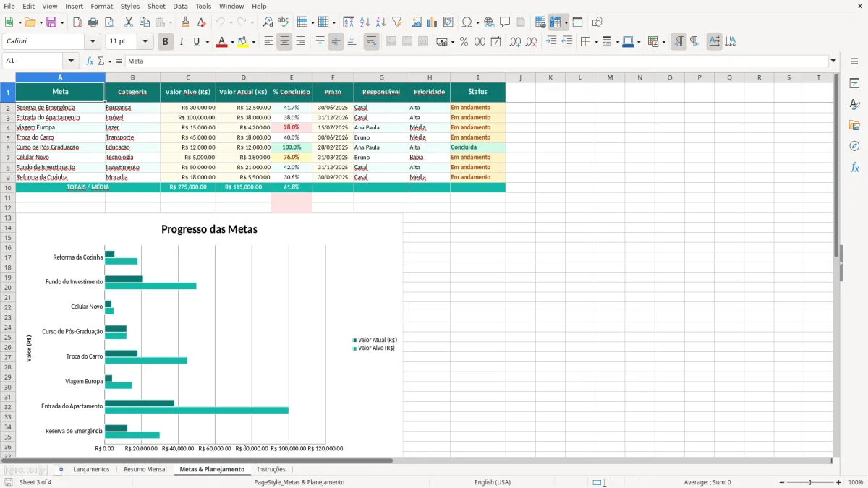Toggle Align Left
Screen dimensions: 868x488
click(x=268, y=42)
